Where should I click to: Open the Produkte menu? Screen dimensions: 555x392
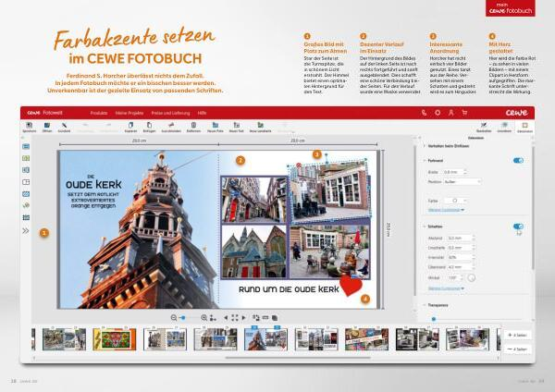click(99, 113)
